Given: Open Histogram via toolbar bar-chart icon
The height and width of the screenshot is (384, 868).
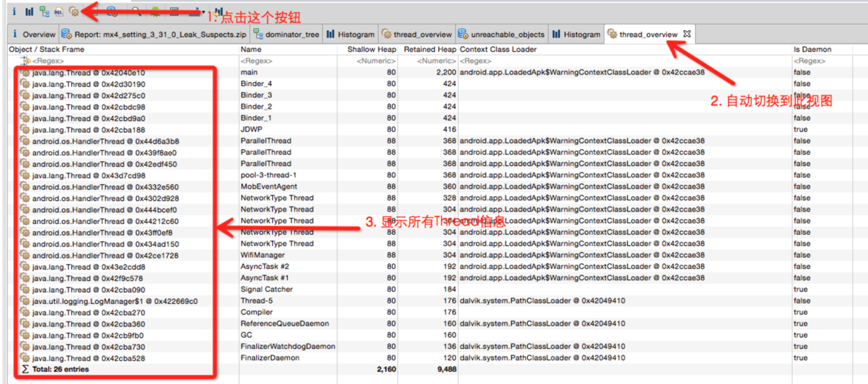Looking at the screenshot, I should (x=29, y=11).
